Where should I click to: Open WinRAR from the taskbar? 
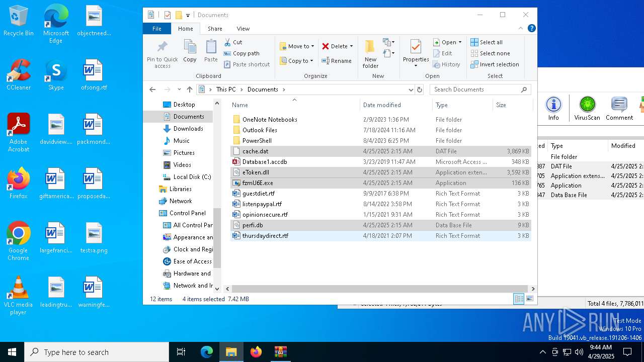(x=280, y=352)
